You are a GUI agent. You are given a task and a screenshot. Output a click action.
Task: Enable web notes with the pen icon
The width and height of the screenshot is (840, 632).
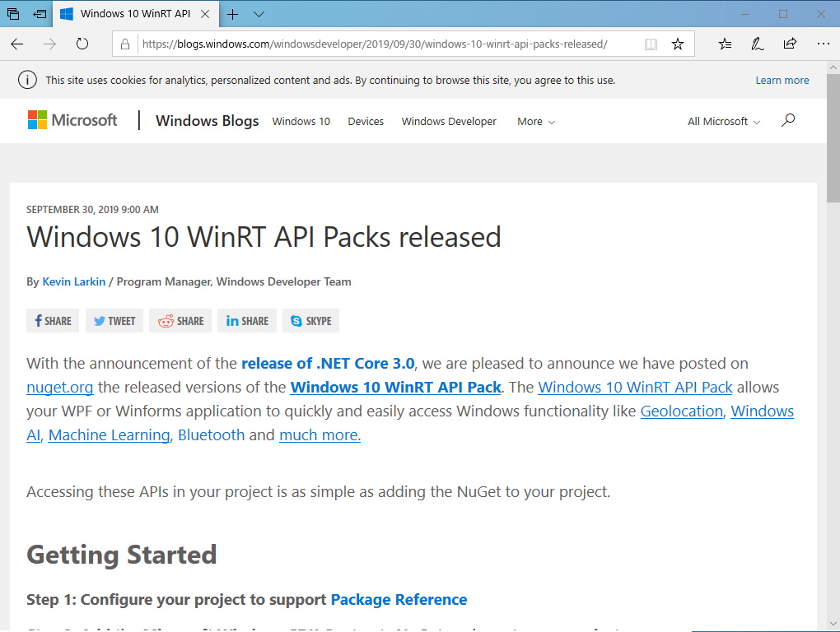[x=757, y=44]
